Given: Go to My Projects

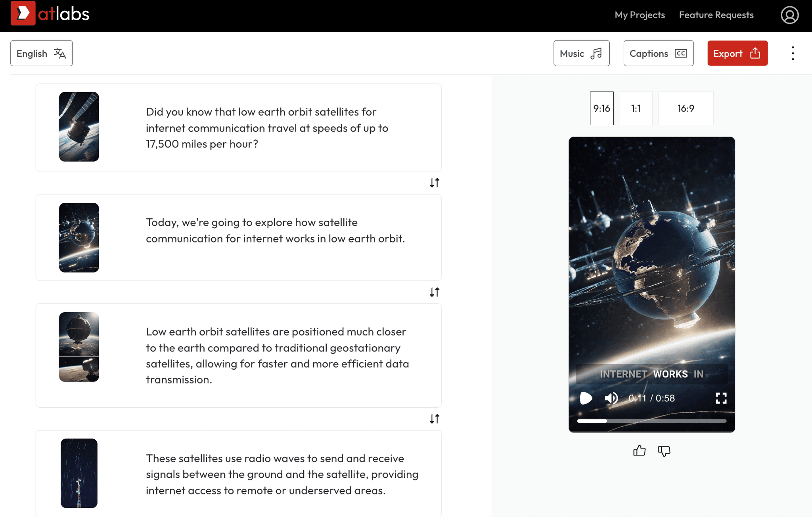Looking at the screenshot, I should pos(639,15).
